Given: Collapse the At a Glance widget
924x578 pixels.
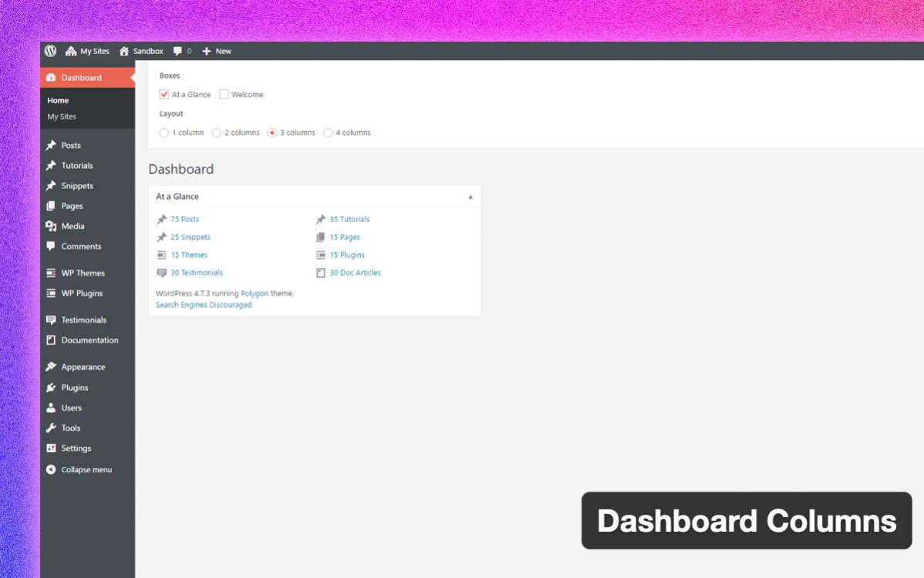Looking at the screenshot, I should [x=470, y=197].
